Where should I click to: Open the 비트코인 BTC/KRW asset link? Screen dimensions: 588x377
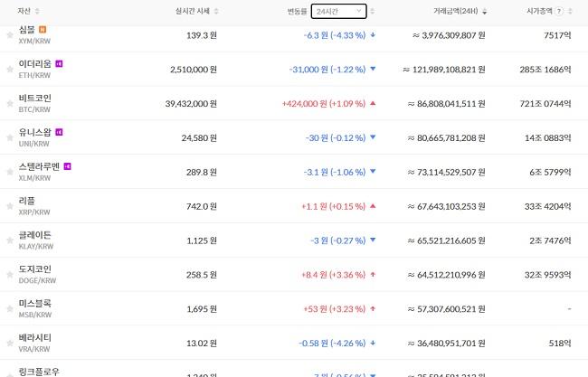click(35, 103)
